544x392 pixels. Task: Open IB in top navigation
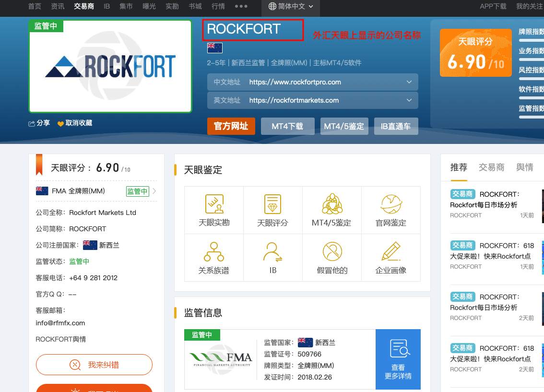107,6
